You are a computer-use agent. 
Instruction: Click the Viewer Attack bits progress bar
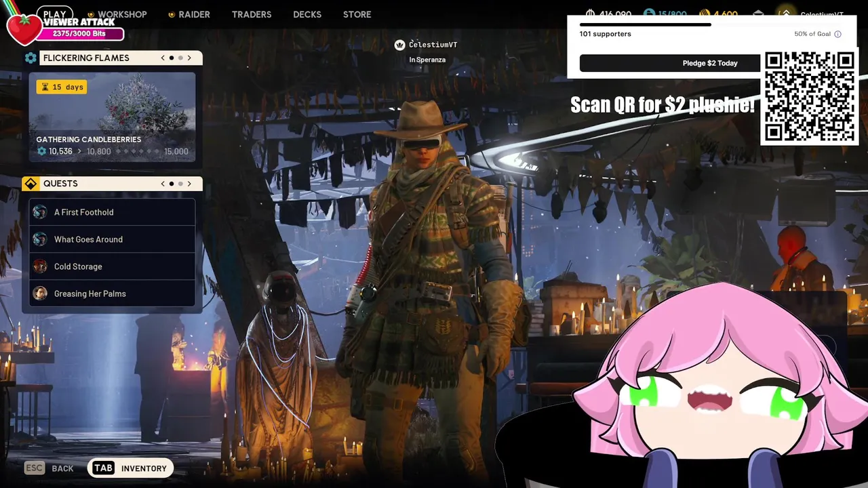pos(81,33)
